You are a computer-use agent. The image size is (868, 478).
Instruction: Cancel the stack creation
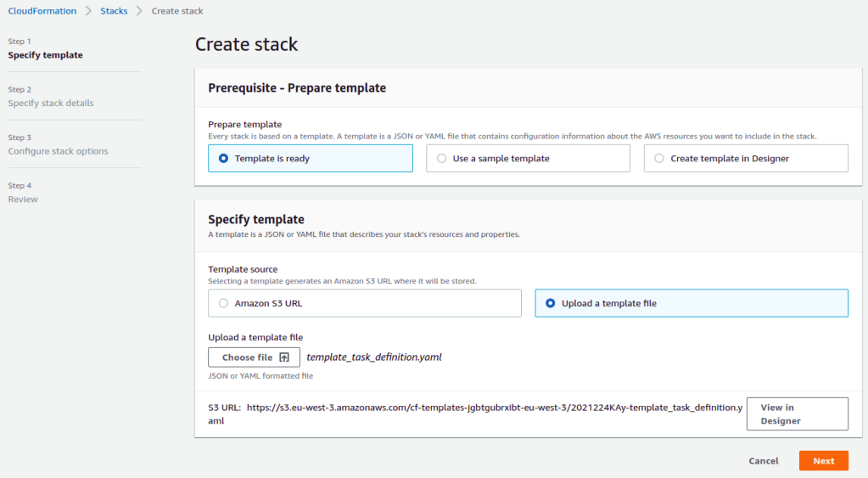(x=763, y=461)
